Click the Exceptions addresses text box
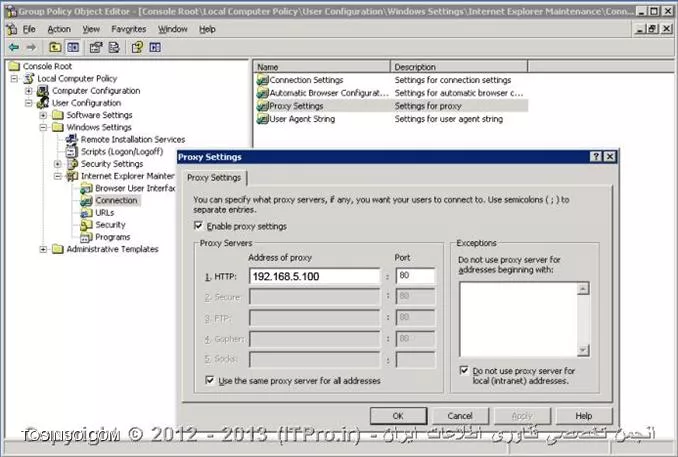The height and width of the screenshot is (457, 678). [518, 320]
